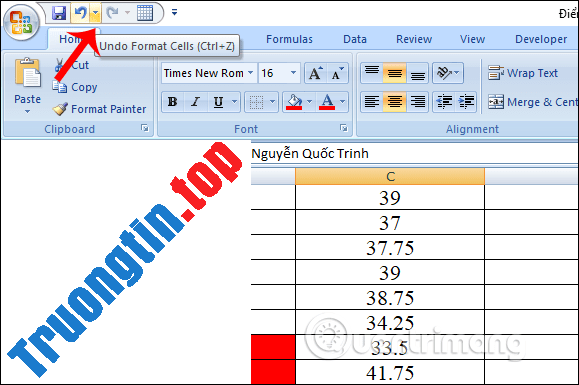Click the formula bar showing Nguyễn Quốc Trinh
The image size is (579, 385).
(x=414, y=153)
